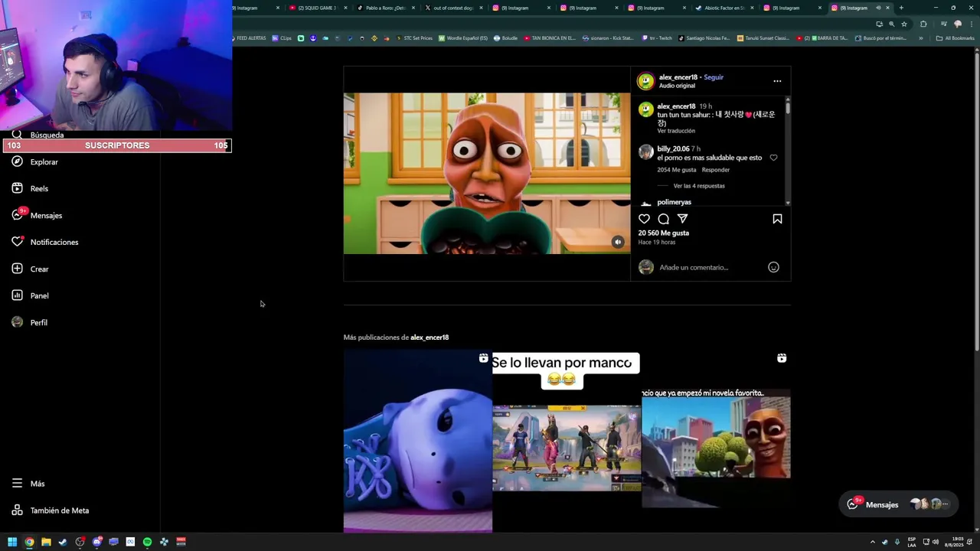Click the Seguir link next to alex_encer18
Viewport: 980px width, 551px height.
point(714,77)
